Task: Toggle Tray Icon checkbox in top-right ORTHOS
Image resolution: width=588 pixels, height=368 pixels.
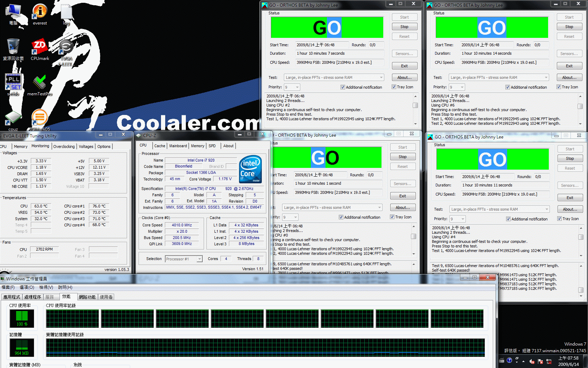Action: [559, 87]
